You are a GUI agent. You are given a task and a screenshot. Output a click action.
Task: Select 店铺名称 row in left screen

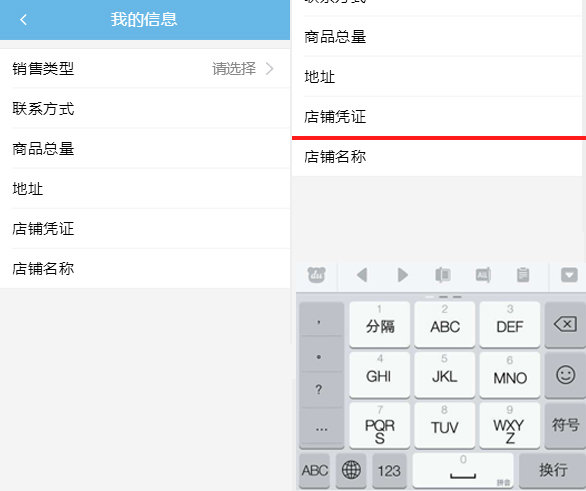tap(145, 269)
